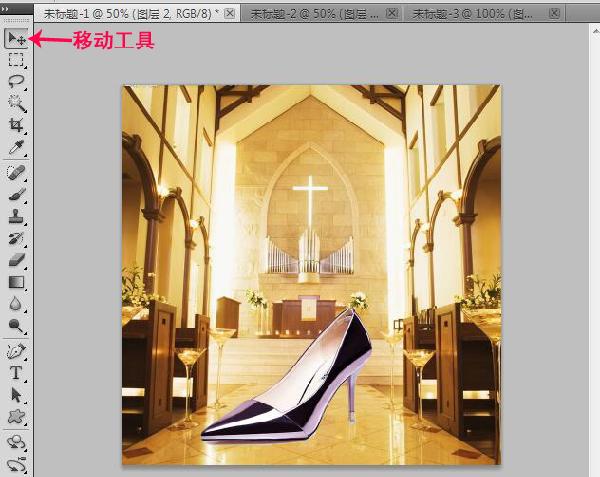Screen dimensions: 600x477
Task: Select the Move tool
Action: [x=16, y=39]
